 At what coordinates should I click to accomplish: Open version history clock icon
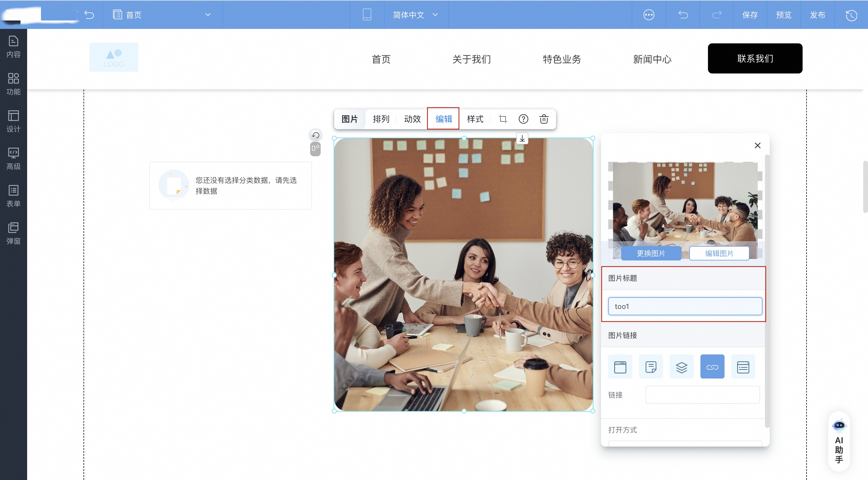pyautogui.click(x=851, y=15)
